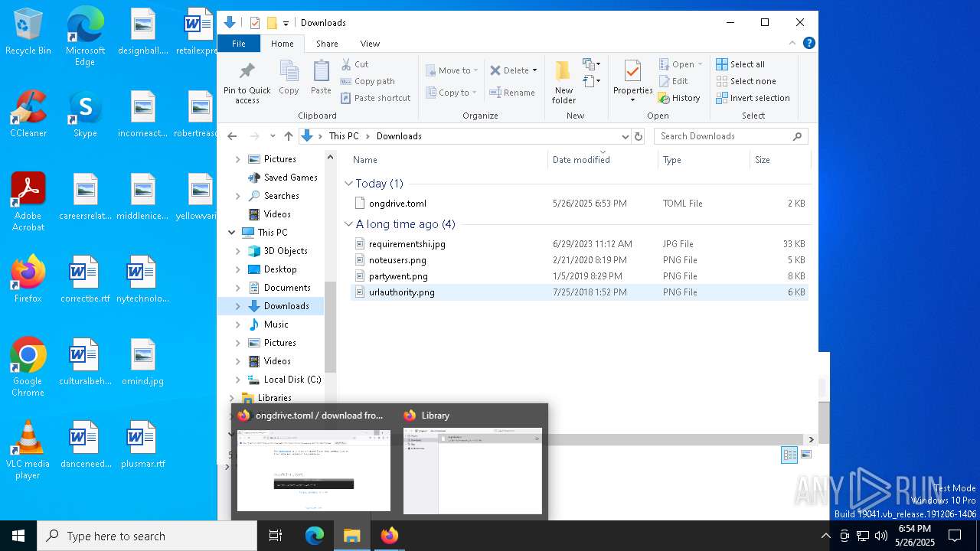
Task: Select noteusers.png file
Action: 579,260
